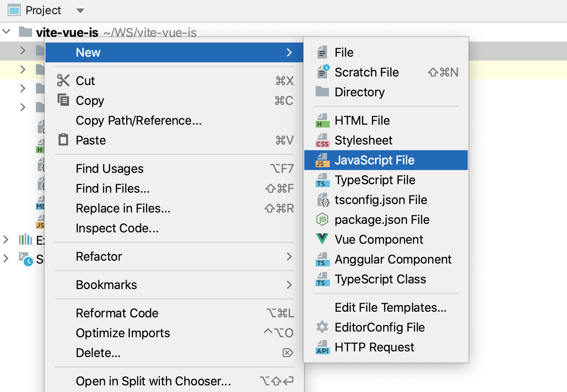
Task: Create a tsconfig.json File
Action: (x=380, y=200)
